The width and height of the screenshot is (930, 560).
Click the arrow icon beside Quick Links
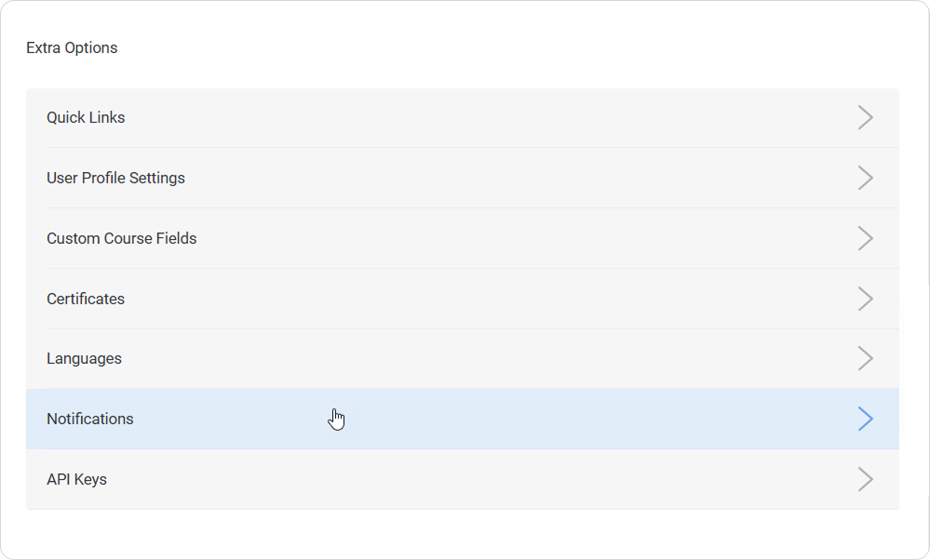(x=865, y=117)
